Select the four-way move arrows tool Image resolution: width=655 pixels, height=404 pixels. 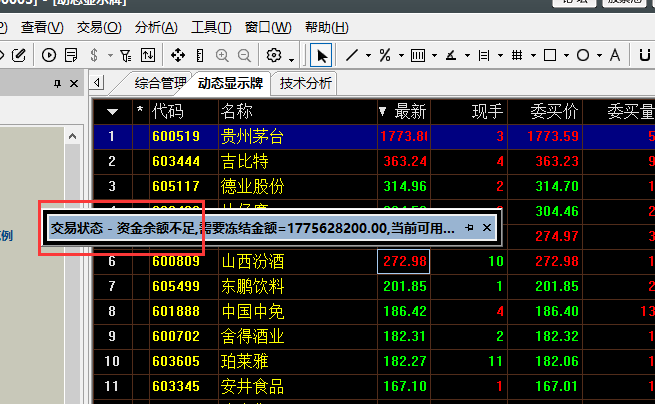click(x=178, y=55)
